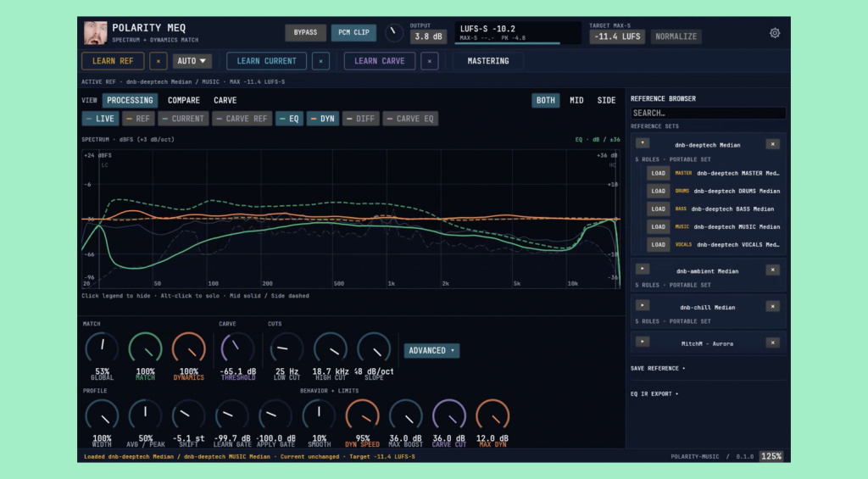Clear the learned reference (x beside LEARN REF)

159,61
